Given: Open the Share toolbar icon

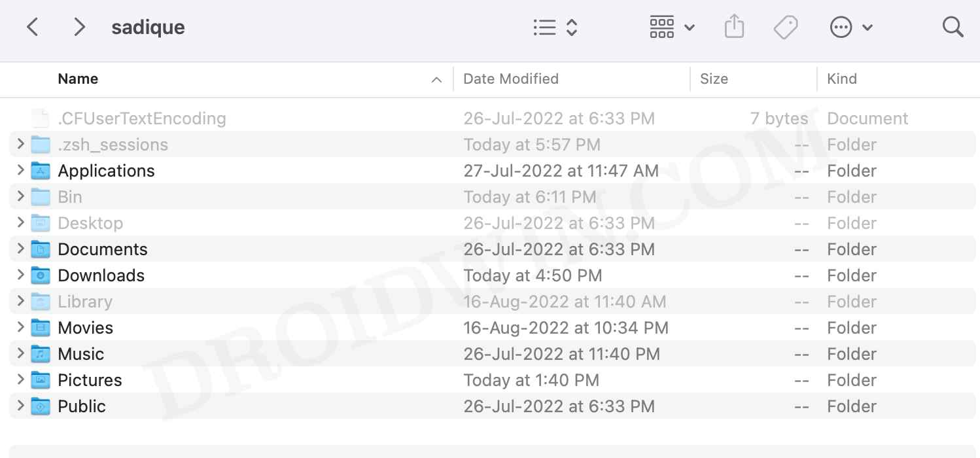Looking at the screenshot, I should (x=734, y=27).
